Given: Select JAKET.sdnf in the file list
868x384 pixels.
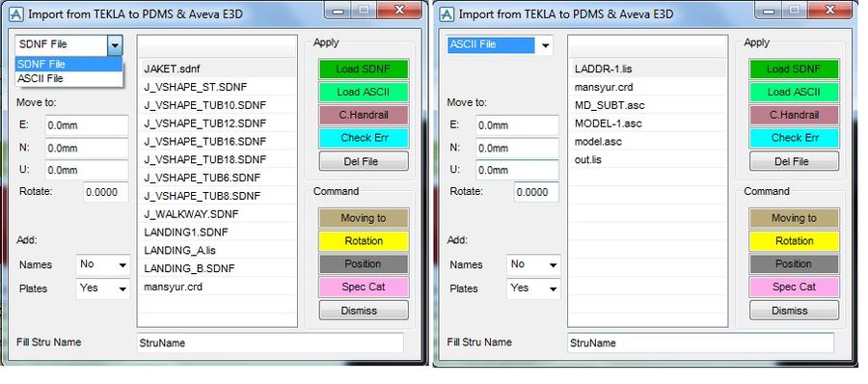Looking at the screenshot, I should point(218,69).
